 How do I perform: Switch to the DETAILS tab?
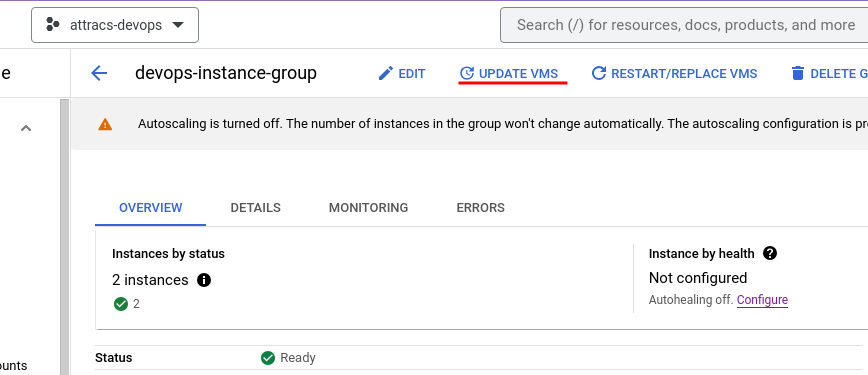point(256,208)
